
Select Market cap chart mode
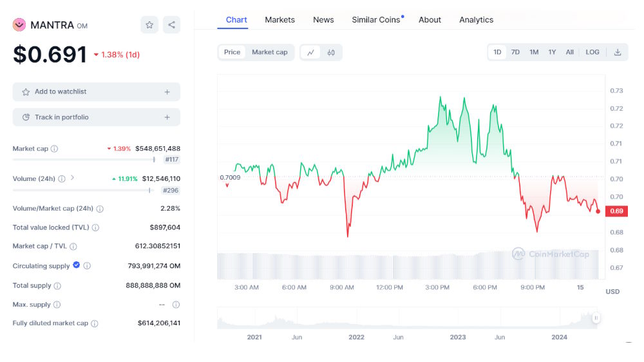pos(269,52)
